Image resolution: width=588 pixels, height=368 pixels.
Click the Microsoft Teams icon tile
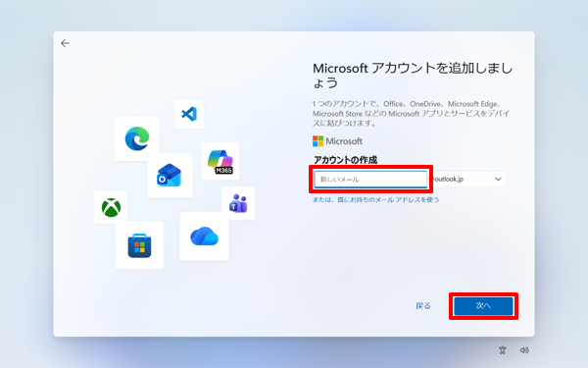point(238,203)
